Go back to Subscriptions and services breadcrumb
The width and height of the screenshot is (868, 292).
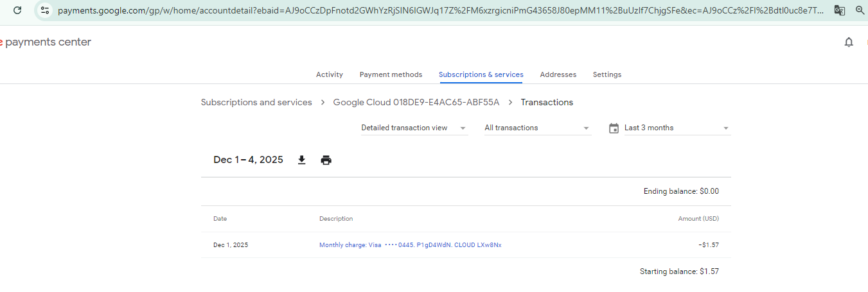tap(256, 103)
